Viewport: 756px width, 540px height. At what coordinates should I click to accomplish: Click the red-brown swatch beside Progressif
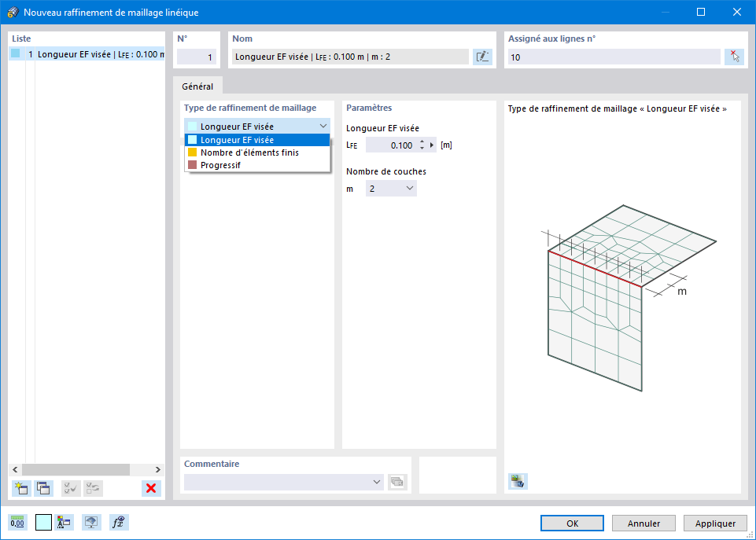point(193,165)
